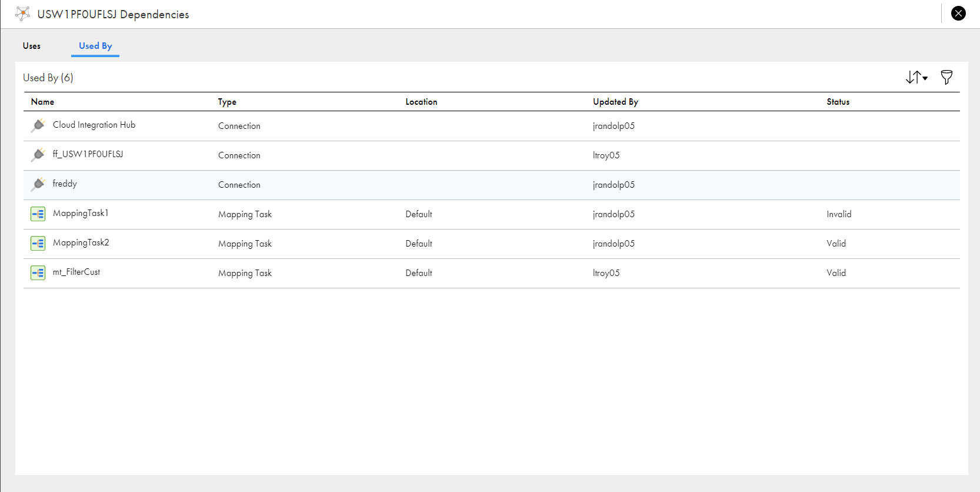Close the Dependencies dialog
Viewport: 980px width, 492px height.
click(x=958, y=13)
